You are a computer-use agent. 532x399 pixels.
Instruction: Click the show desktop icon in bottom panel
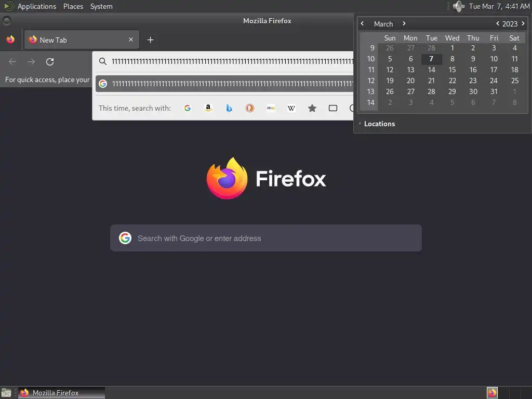pos(6,393)
